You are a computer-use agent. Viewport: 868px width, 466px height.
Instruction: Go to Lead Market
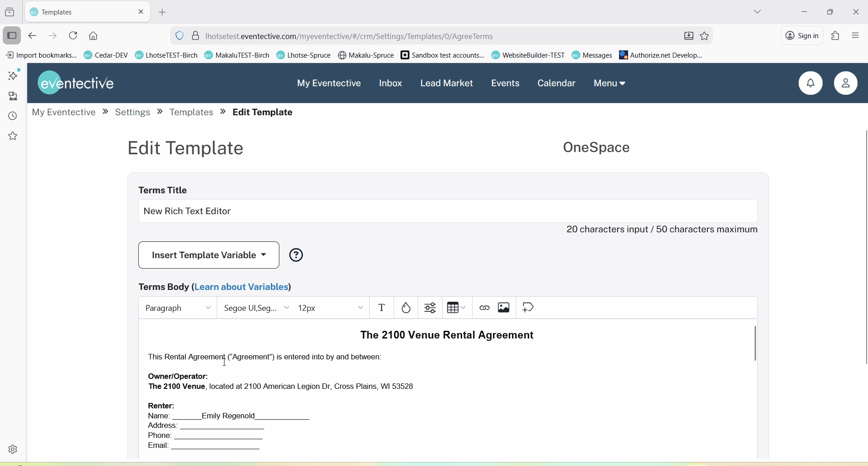pyautogui.click(x=446, y=83)
